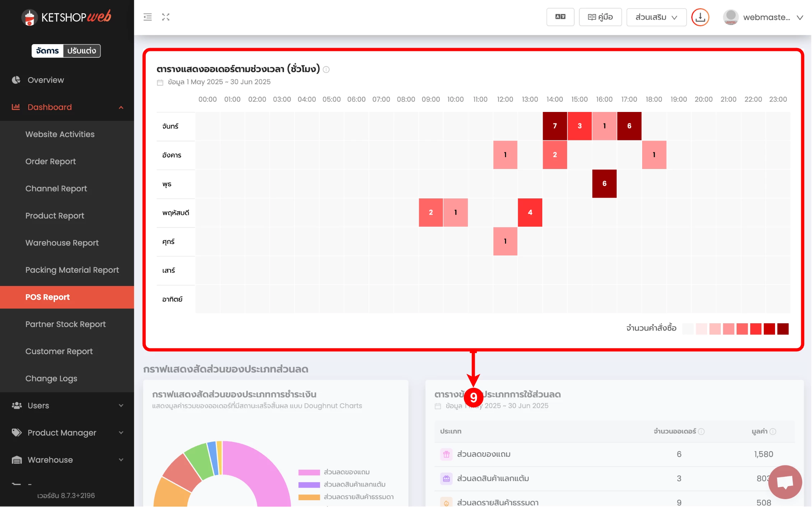Click the darkest red legend swatch
The height and width of the screenshot is (507, 812).
pyautogui.click(x=783, y=329)
